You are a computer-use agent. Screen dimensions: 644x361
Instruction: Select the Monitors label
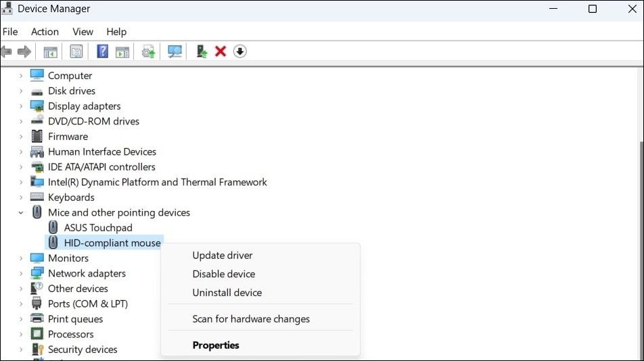click(x=68, y=258)
